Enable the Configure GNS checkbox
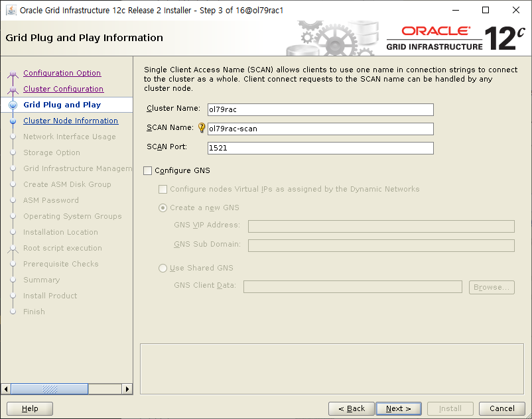 [147, 170]
